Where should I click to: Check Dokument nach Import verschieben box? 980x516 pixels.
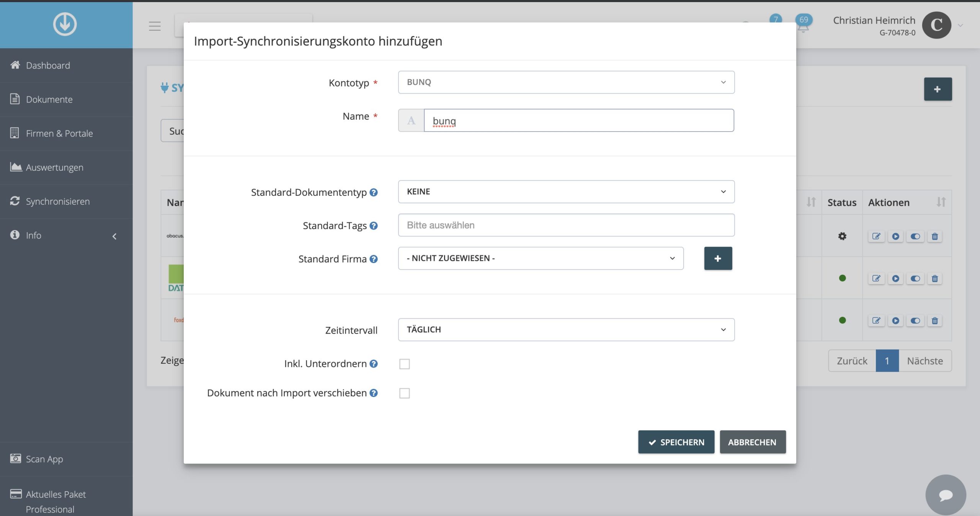(x=404, y=393)
